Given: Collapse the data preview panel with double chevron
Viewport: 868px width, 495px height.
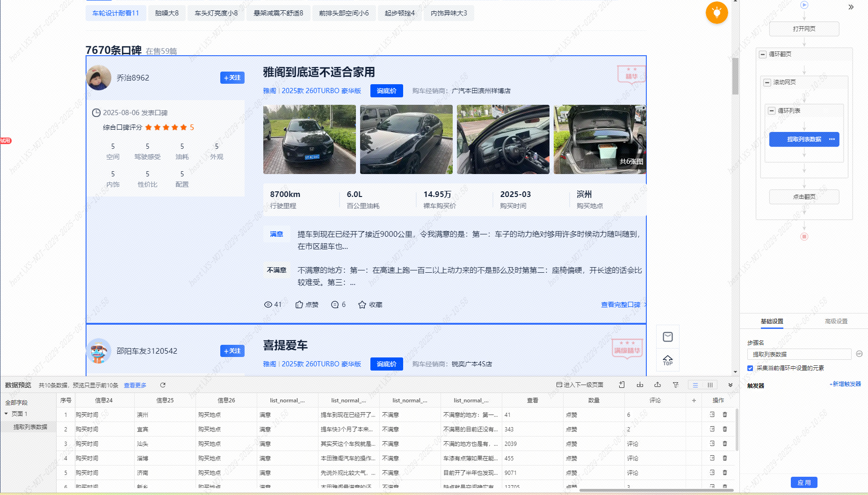Looking at the screenshot, I should tap(731, 385).
